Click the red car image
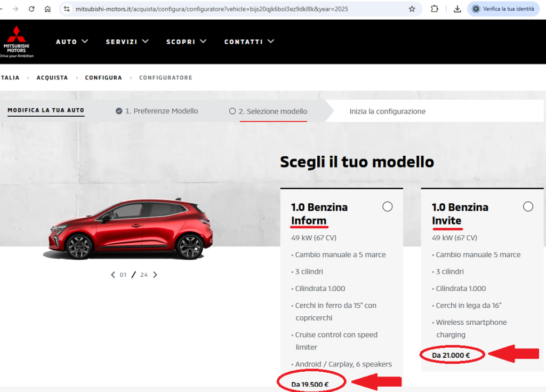This screenshot has height=392, width=546. point(128,229)
